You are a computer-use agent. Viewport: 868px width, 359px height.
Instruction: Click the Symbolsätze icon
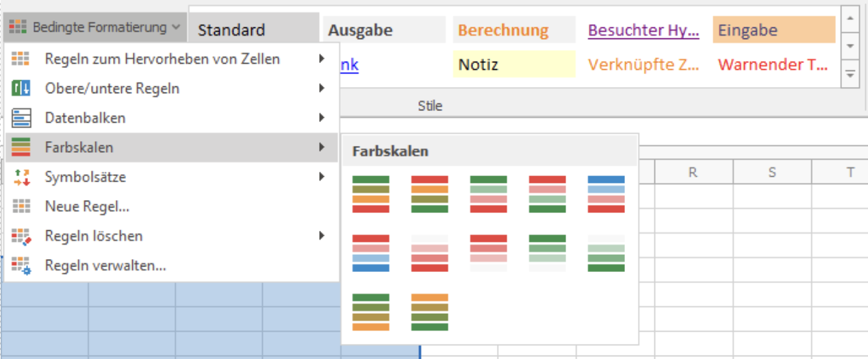[x=21, y=177]
